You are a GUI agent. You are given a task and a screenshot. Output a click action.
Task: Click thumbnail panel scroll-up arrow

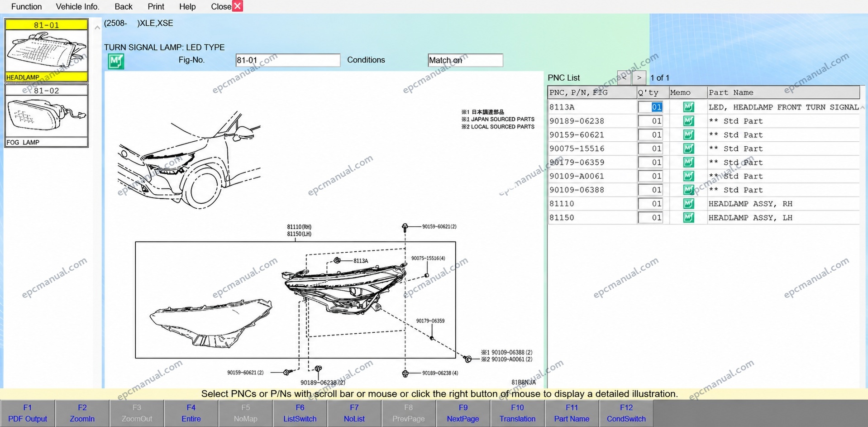coord(97,28)
